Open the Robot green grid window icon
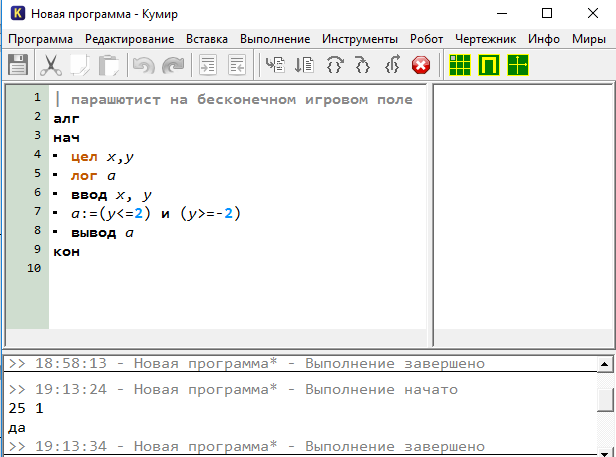 click(x=460, y=65)
